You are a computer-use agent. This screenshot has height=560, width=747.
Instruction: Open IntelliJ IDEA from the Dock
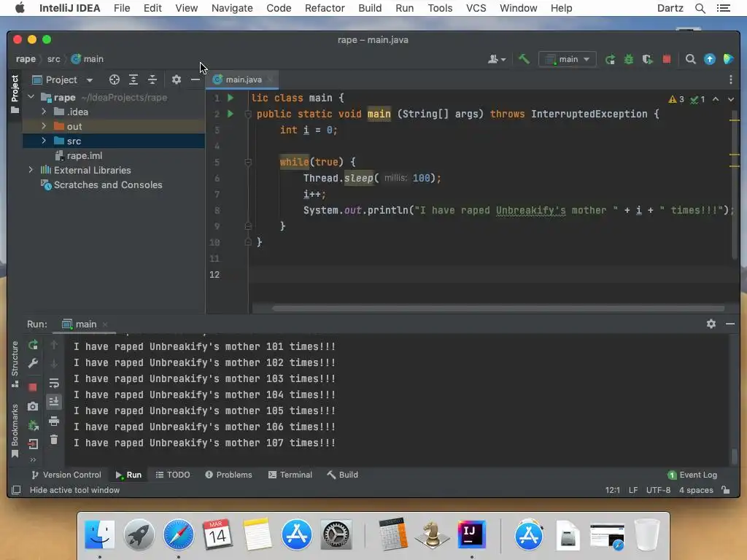471,534
